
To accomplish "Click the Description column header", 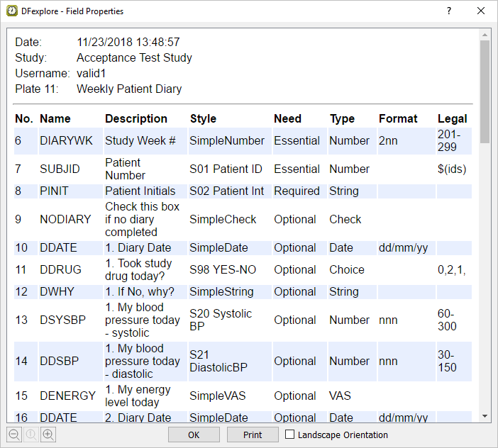I will 136,118.
